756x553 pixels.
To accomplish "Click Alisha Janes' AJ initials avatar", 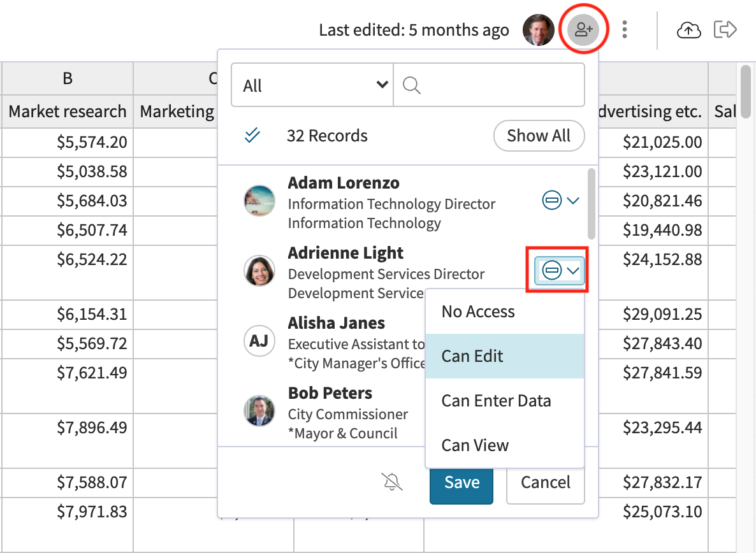I will coord(259,341).
